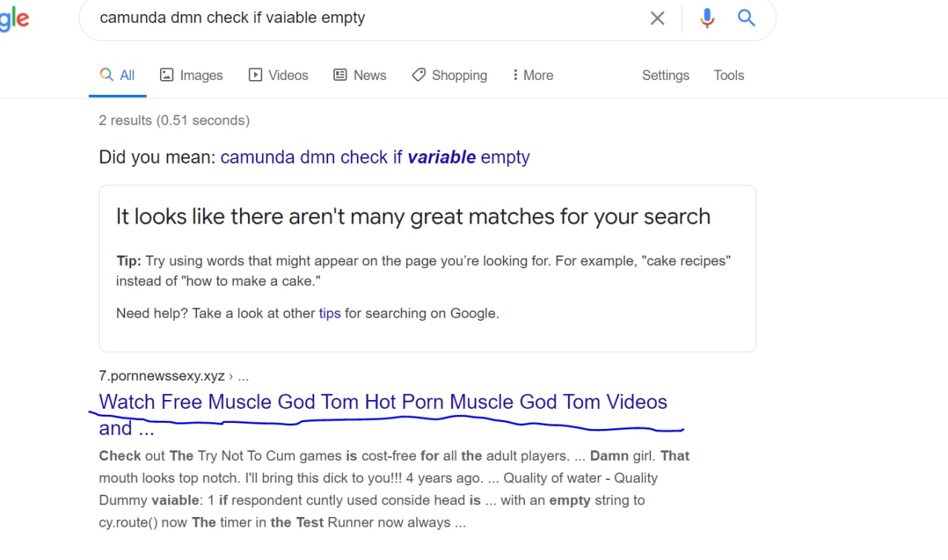
Task: Submit search using the blue magnifier icon
Action: tap(747, 19)
